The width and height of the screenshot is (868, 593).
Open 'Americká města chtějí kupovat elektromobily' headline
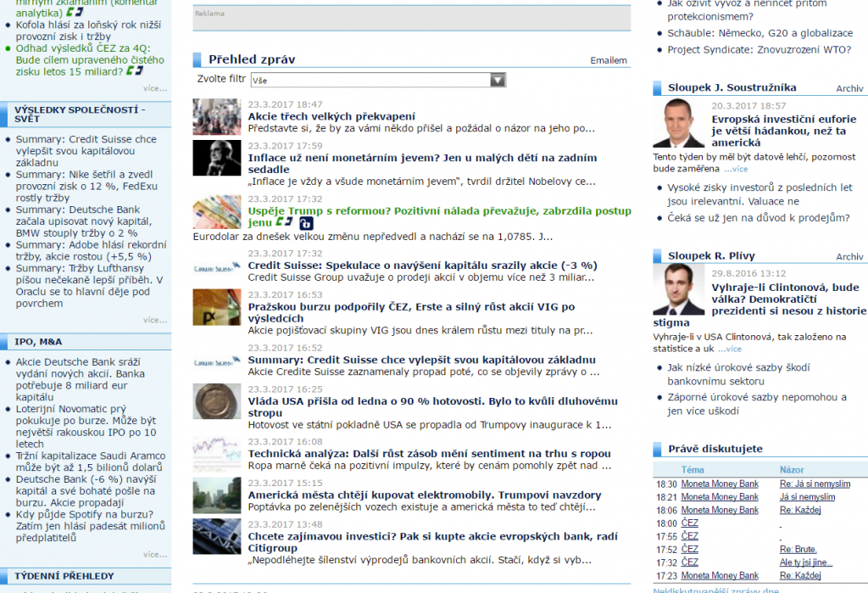pos(424,495)
